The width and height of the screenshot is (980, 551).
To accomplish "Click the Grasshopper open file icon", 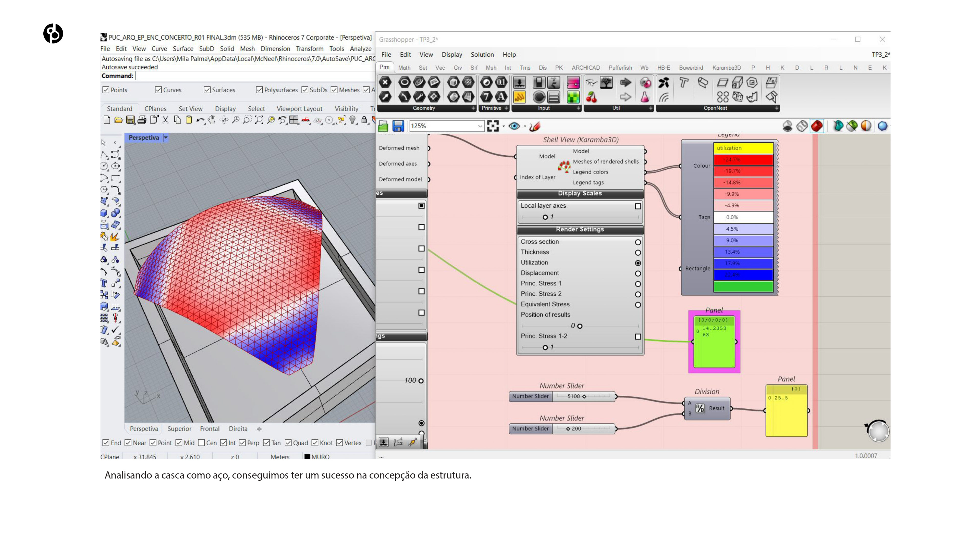I will click(x=384, y=126).
